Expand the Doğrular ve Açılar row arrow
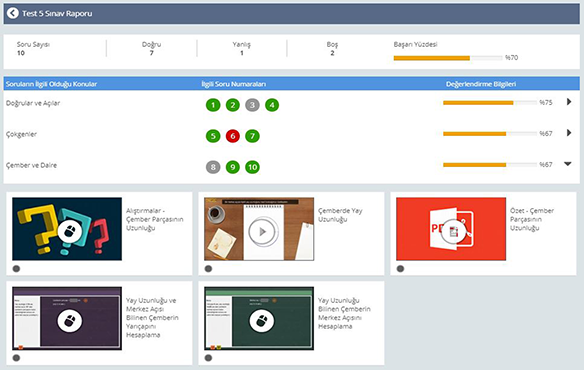 pyautogui.click(x=569, y=102)
